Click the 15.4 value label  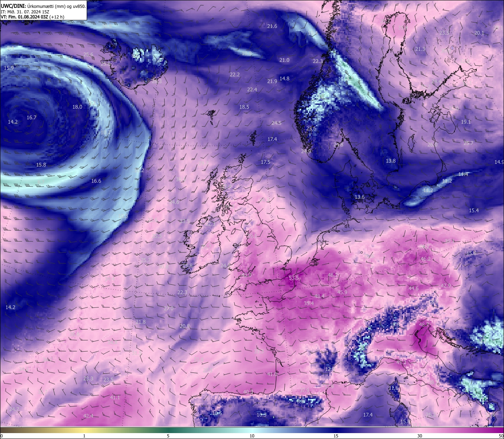click(x=474, y=211)
